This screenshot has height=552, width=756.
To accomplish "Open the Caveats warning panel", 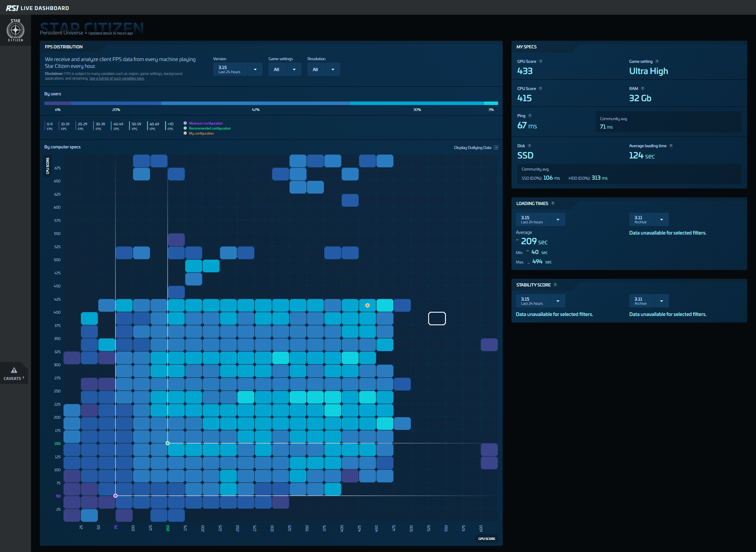I will click(14, 374).
